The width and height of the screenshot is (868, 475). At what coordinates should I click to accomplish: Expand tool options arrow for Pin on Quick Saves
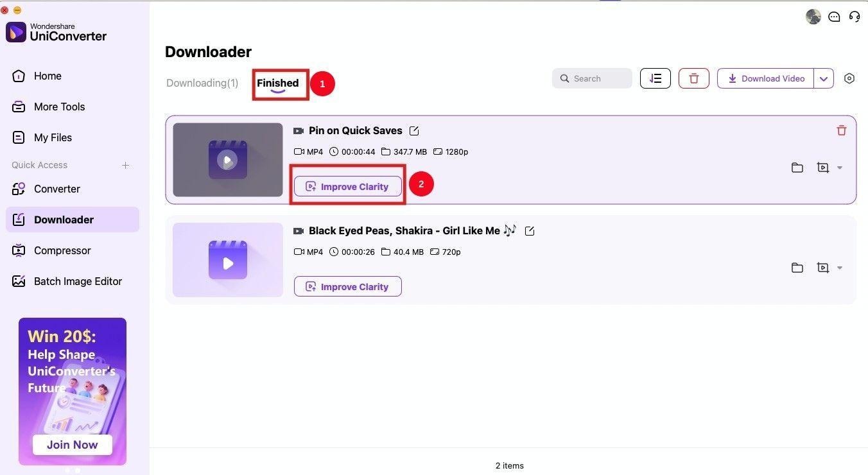click(840, 168)
